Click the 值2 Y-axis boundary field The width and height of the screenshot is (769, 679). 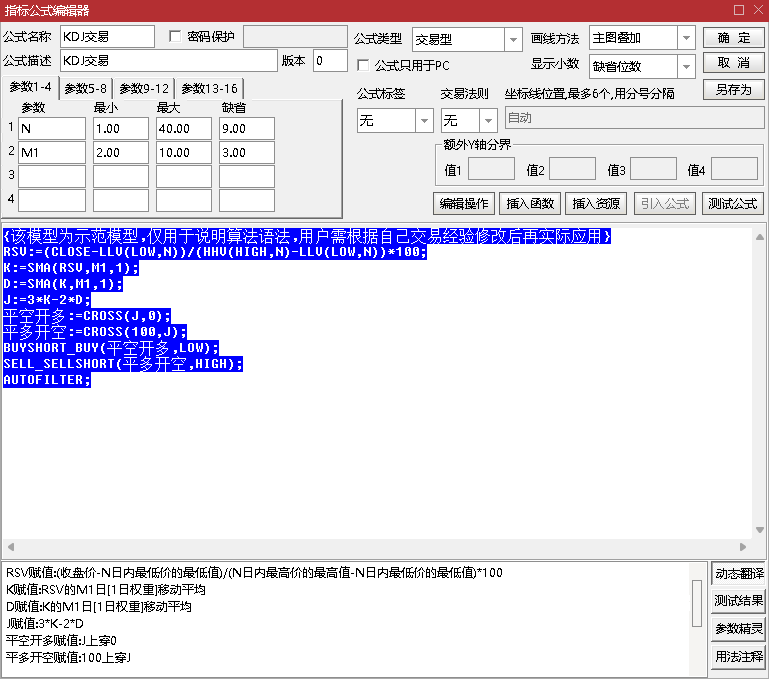point(572,169)
